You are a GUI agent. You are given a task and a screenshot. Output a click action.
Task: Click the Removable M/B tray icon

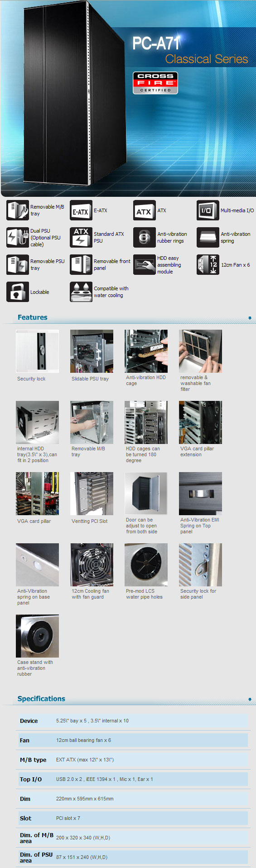click(x=18, y=210)
